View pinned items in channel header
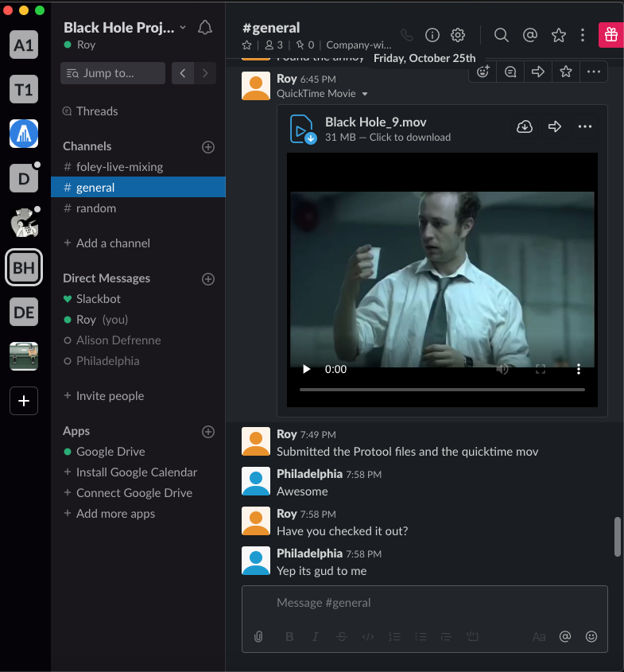The width and height of the screenshot is (624, 672). (x=305, y=45)
